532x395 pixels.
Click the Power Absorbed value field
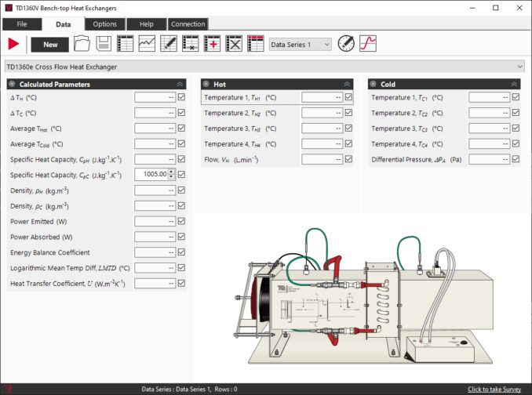pos(155,237)
